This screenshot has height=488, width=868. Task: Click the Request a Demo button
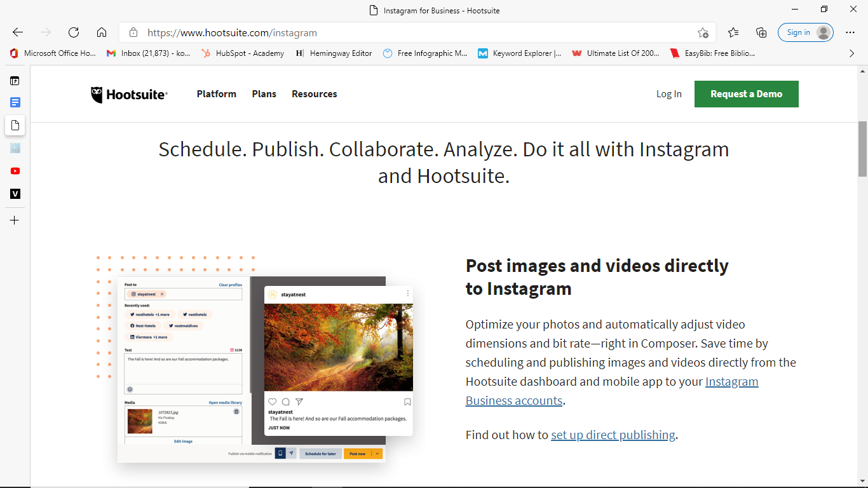pos(747,94)
